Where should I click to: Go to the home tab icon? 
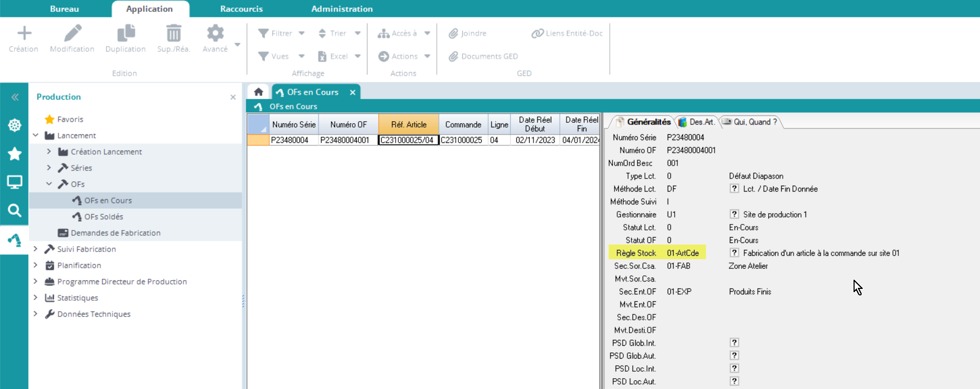258,92
